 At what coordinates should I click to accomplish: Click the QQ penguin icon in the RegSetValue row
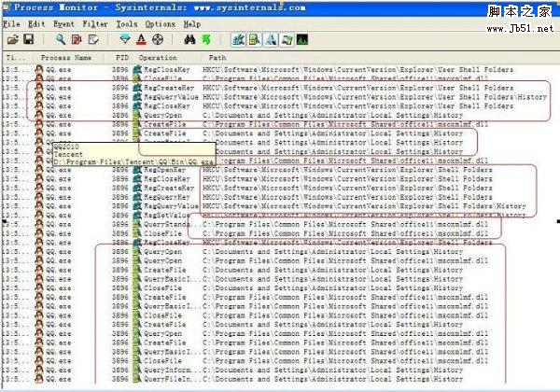coord(39,216)
